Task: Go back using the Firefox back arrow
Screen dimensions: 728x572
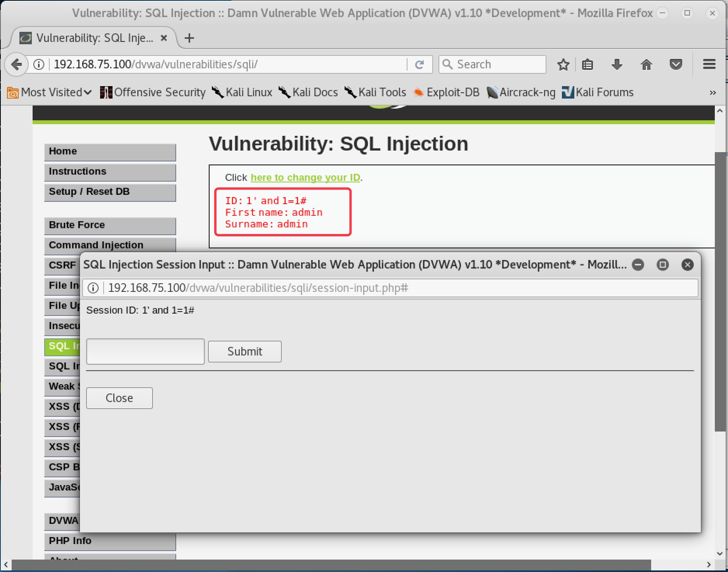Action: click(x=16, y=64)
